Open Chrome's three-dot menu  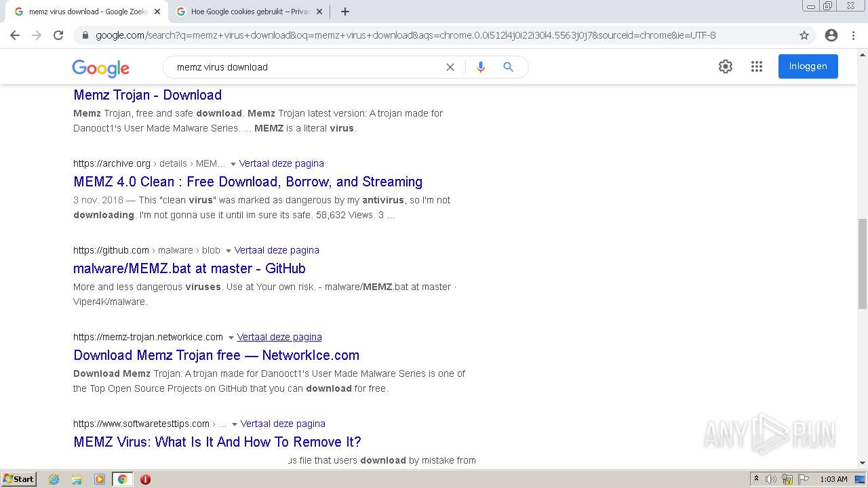pos(853,35)
